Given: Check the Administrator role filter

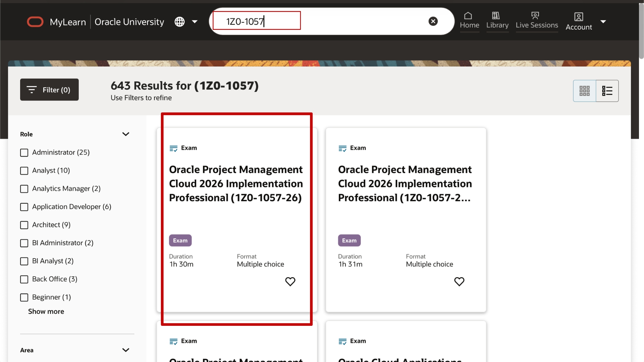Looking at the screenshot, I should 24,153.
